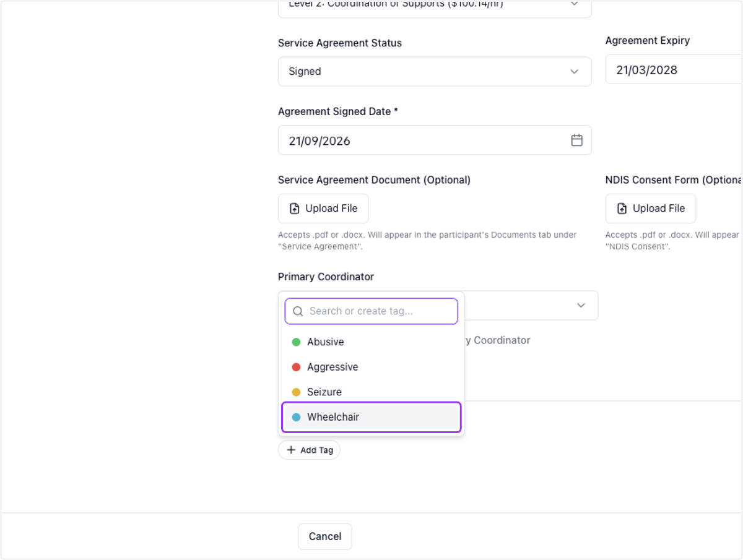Click the blue dot beside Wheelchair

tap(296, 417)
